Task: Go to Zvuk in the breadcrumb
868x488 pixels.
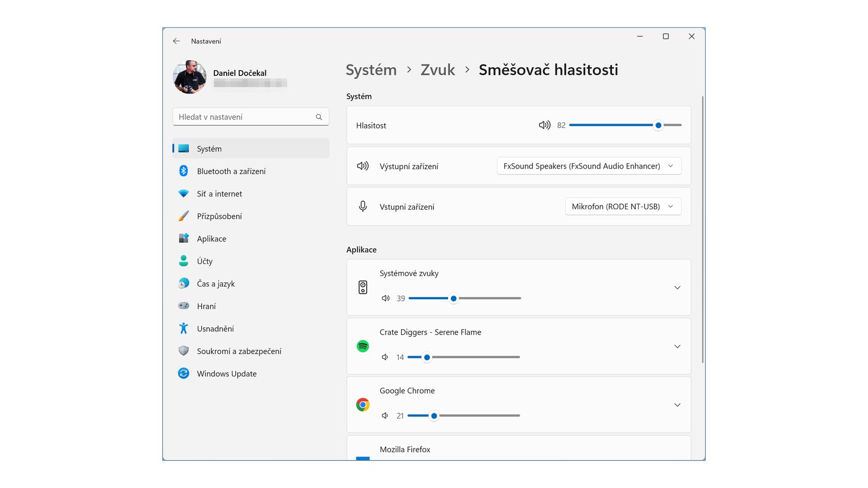Action: [x=438, y=70]
